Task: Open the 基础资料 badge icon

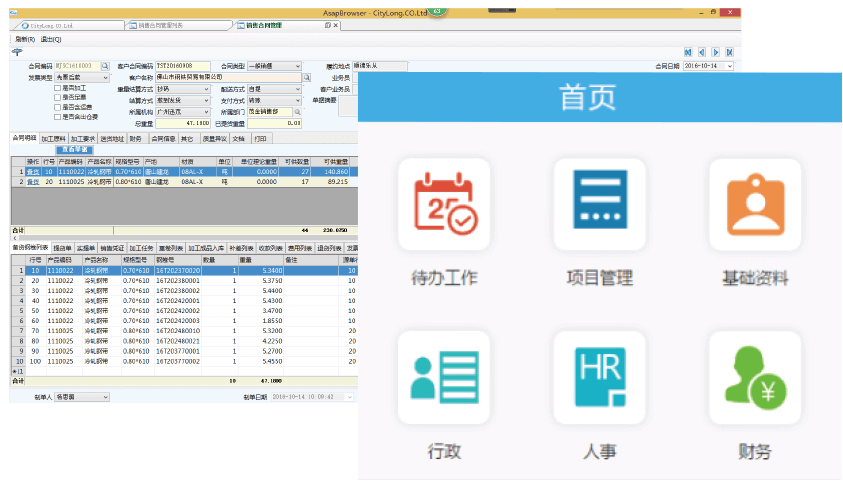Action: [x=754, y=205]
